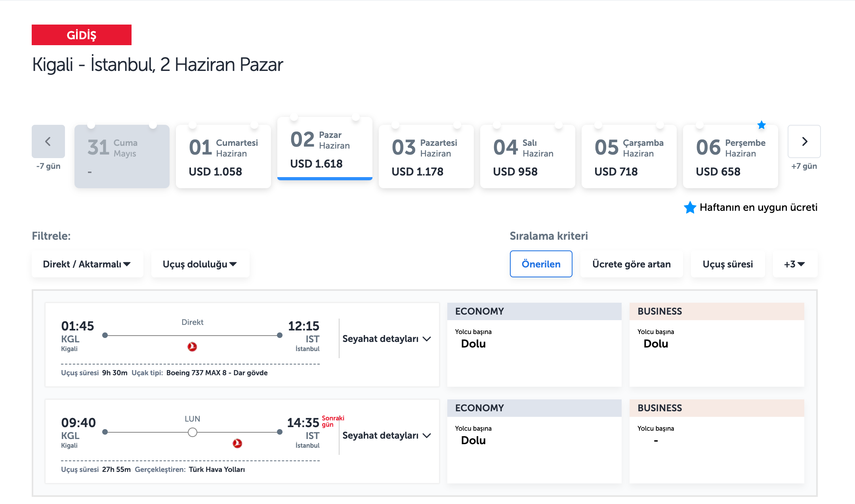Screen dimensions: 855x504
Task: Click Boeing 737 MAX 8 - Dar gövde text
Action: tap(217, 373)
